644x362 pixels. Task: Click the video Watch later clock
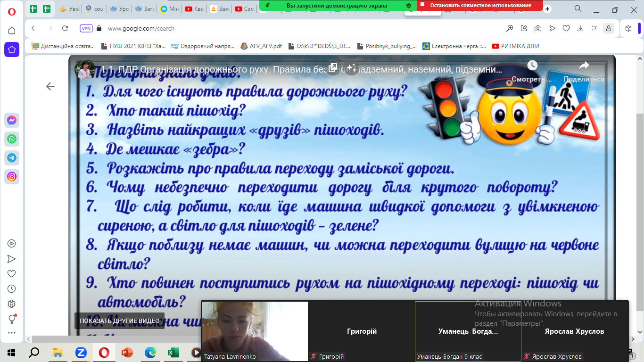click(532, 65)
